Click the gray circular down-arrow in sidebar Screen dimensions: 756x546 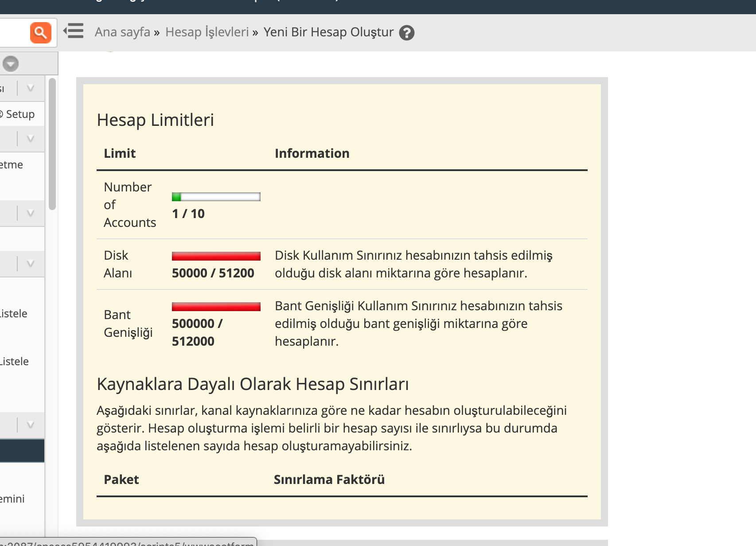(x=11, y=64)
